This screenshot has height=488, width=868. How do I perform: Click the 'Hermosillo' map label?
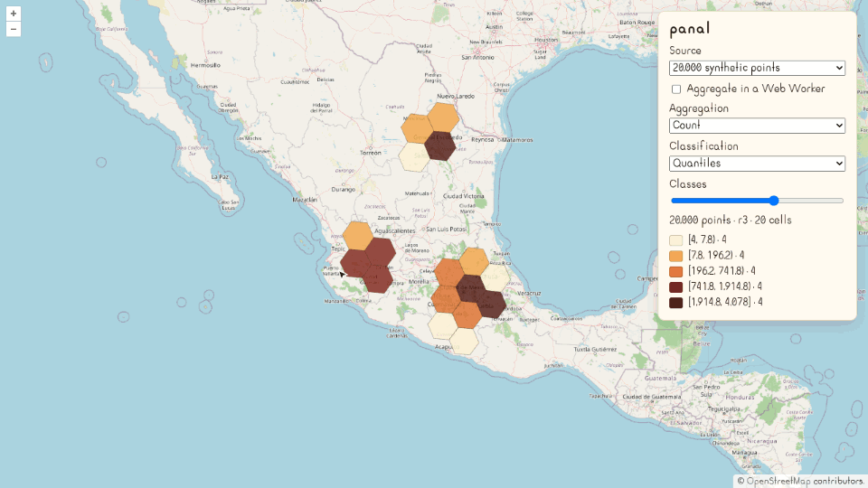tap(205, 65)
